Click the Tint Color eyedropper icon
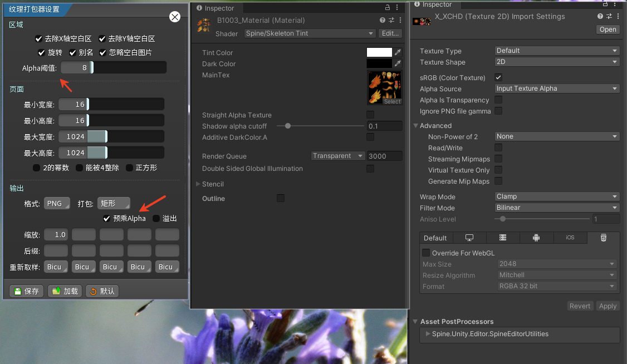 pos(398,52)
